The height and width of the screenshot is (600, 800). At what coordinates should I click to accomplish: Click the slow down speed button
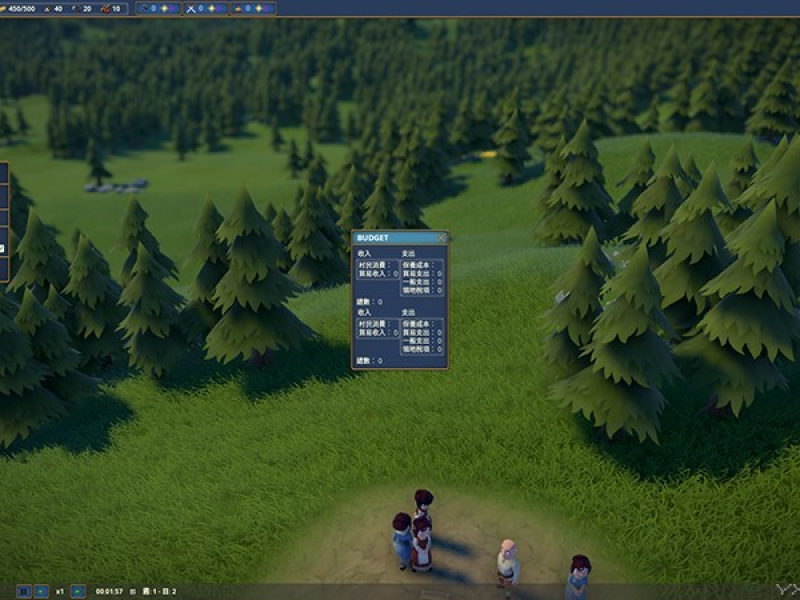click(41, 591)
